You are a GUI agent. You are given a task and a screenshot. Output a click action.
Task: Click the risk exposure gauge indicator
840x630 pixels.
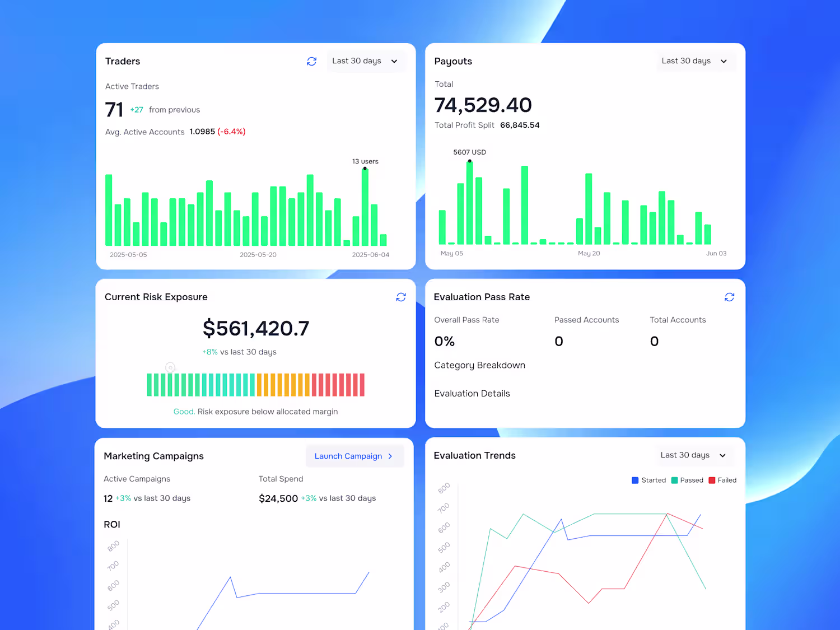click(x=170, y=367)
